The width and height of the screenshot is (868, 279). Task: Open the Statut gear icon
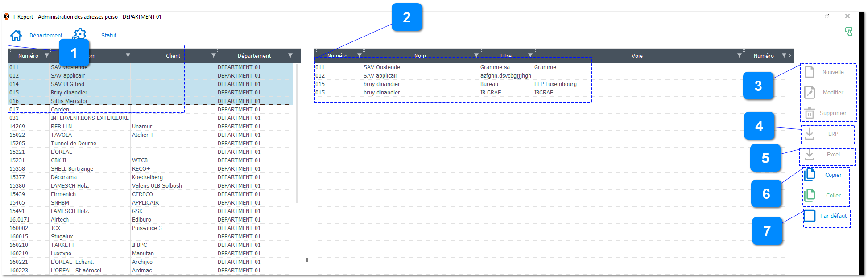80,33
